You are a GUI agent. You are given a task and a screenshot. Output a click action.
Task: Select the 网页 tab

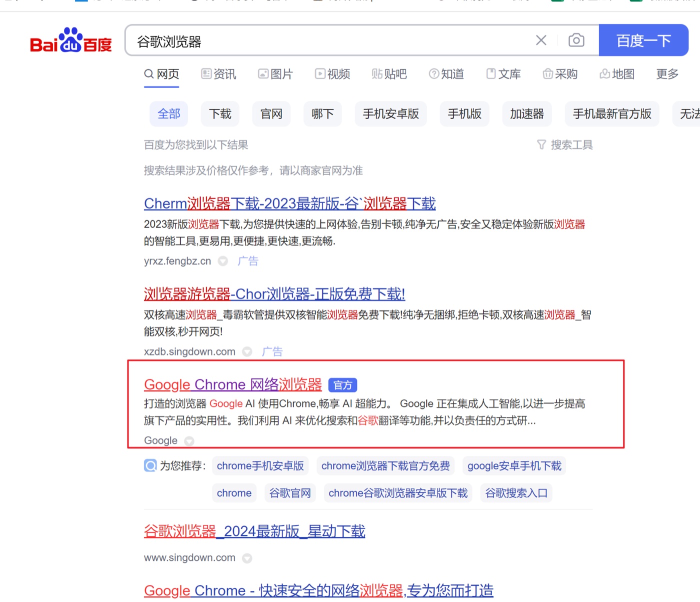161,74
